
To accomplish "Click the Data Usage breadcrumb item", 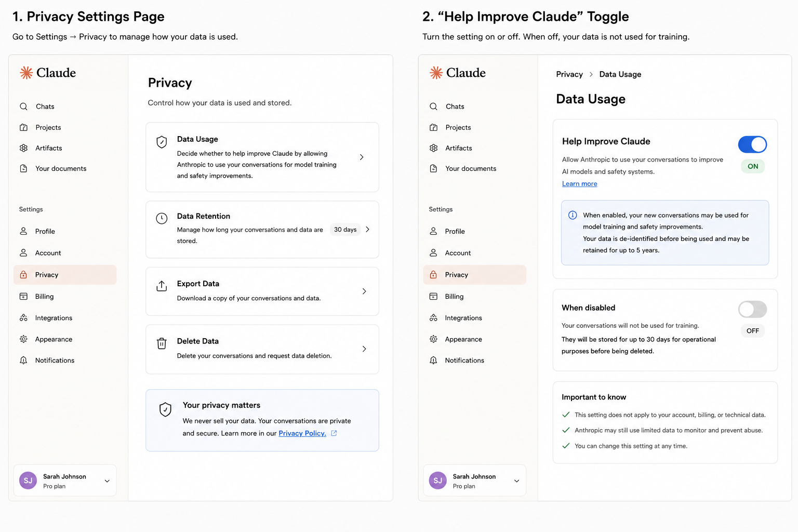I will [620, 74].
